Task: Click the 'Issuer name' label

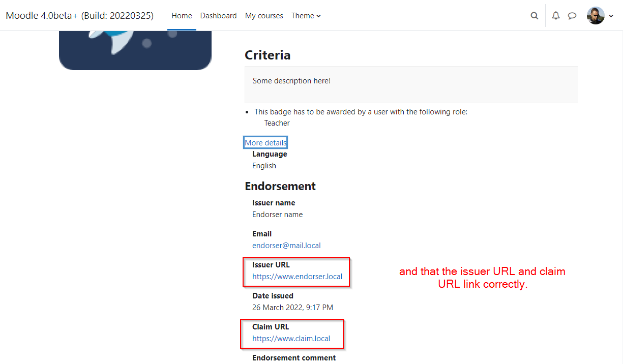Action: pos(274,202)
